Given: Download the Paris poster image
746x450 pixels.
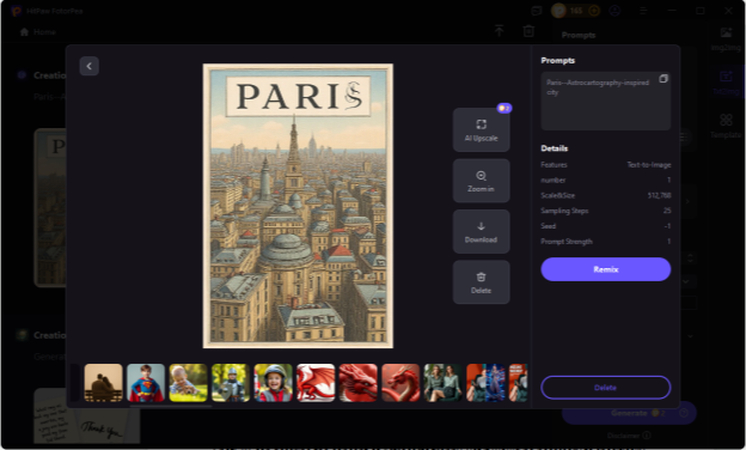Looking at the screenshot, I should click(x=481, y=231).
